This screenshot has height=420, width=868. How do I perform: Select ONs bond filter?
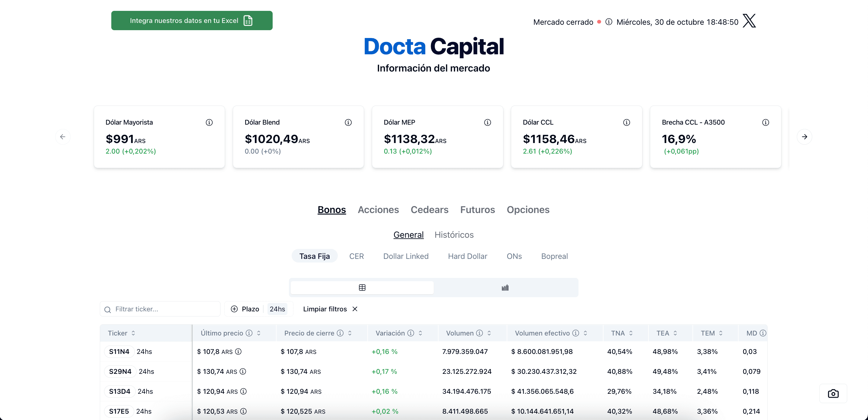click(x=514, y=256)
